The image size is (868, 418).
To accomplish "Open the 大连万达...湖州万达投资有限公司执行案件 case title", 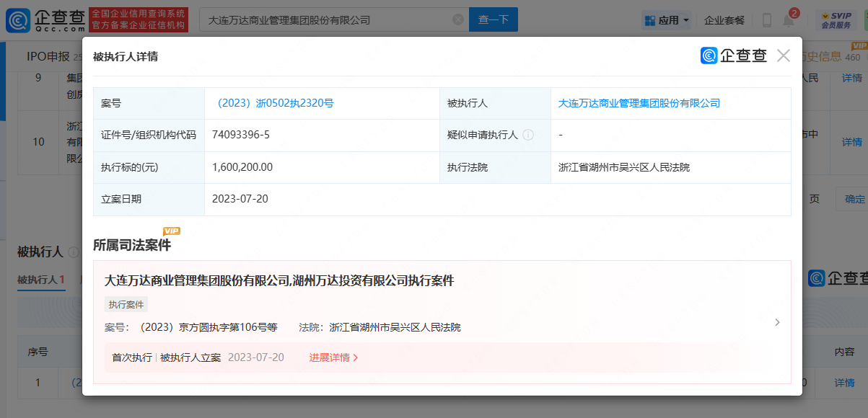I will tap(279, 280).
